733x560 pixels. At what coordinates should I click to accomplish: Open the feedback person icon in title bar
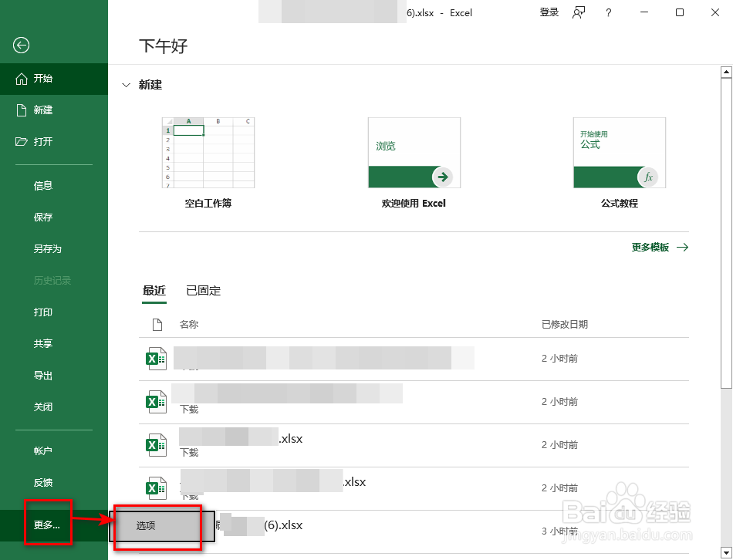point(579,12)
